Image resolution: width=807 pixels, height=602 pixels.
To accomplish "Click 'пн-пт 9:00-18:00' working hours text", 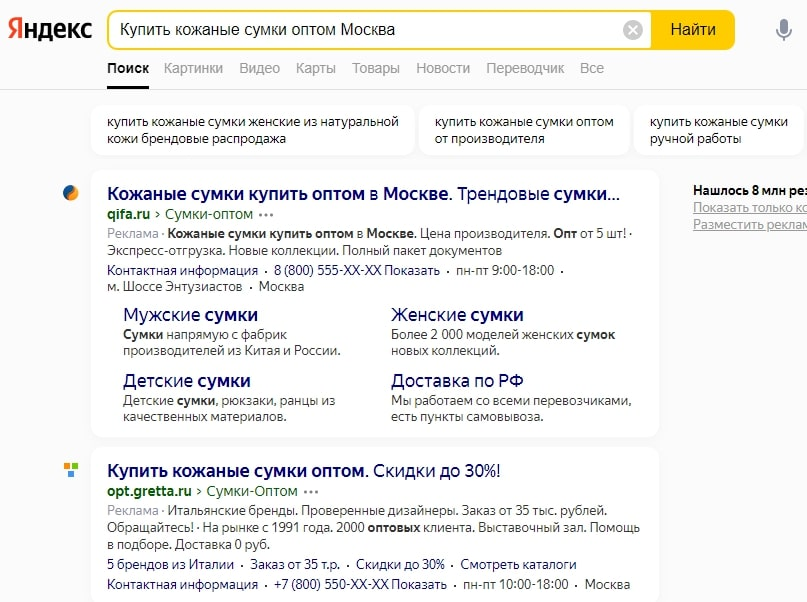I will pyautogui.click(x=505, y=271).
